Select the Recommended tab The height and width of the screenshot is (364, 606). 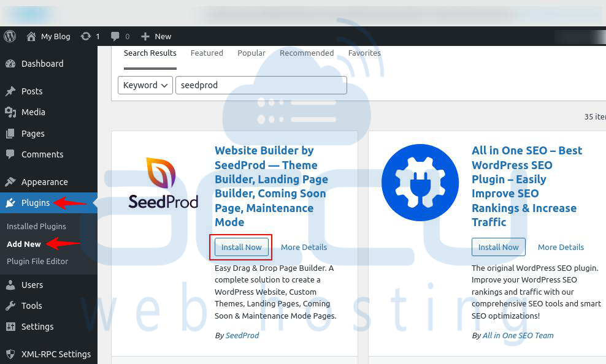tap(307, 53)
